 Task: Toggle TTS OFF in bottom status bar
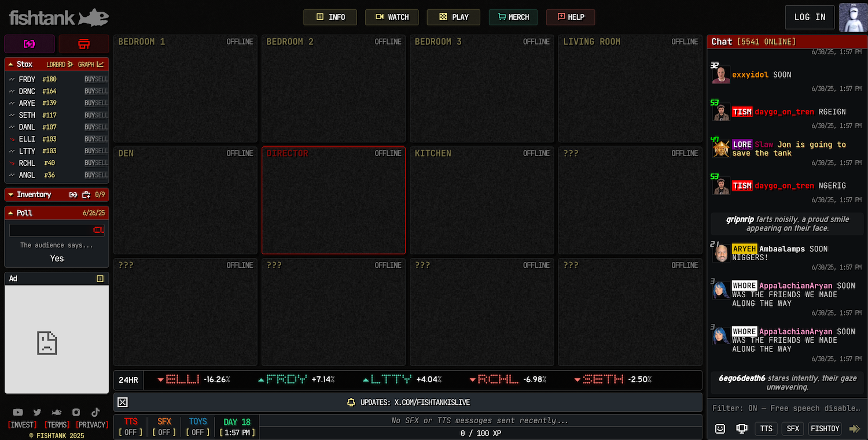[x=131, y=427]
